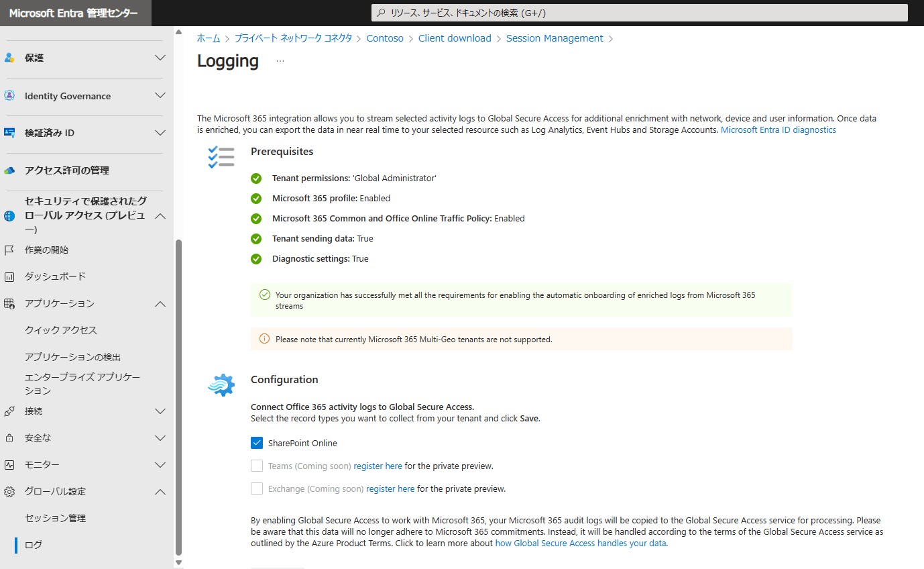Click the sidebar vertical scrollbar thumb
Screen dimensions: 924x569
coord(178,397)
